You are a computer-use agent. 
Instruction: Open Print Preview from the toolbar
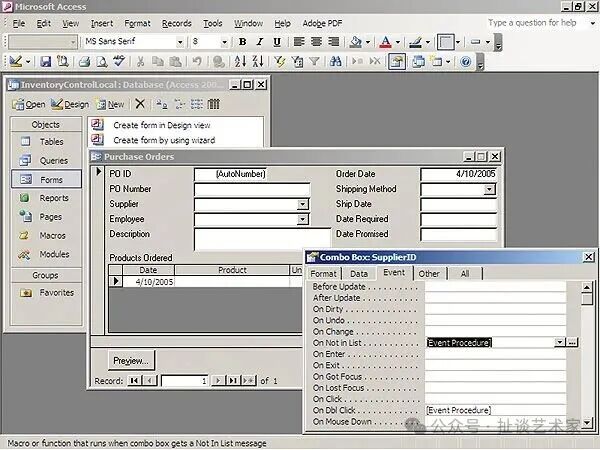pyautogui.click(x=102, y=62)
